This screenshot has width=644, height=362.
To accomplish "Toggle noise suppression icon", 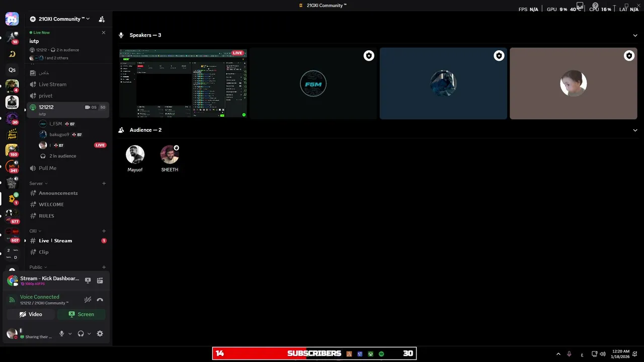I will click(x=88, y=300).
